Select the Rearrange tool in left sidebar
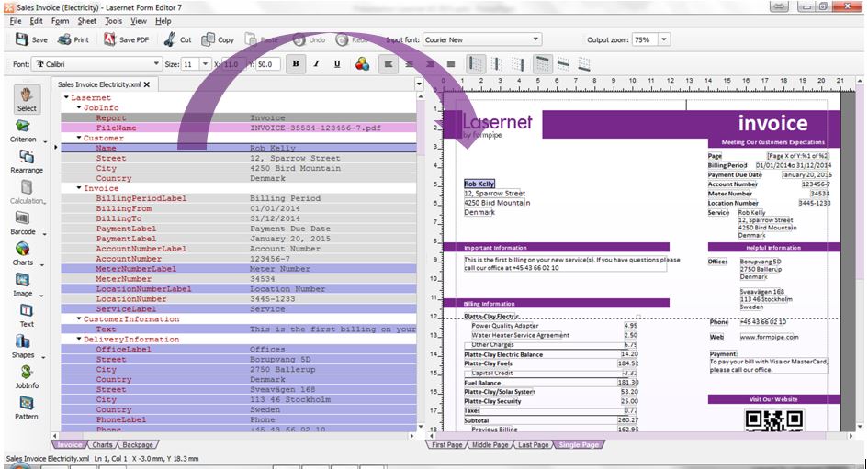This screenshot has width=868, height=469. pos(26,162)
